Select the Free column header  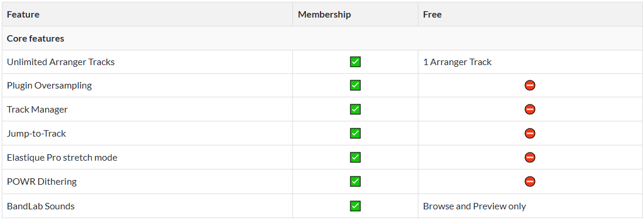[x=432, y=15]
